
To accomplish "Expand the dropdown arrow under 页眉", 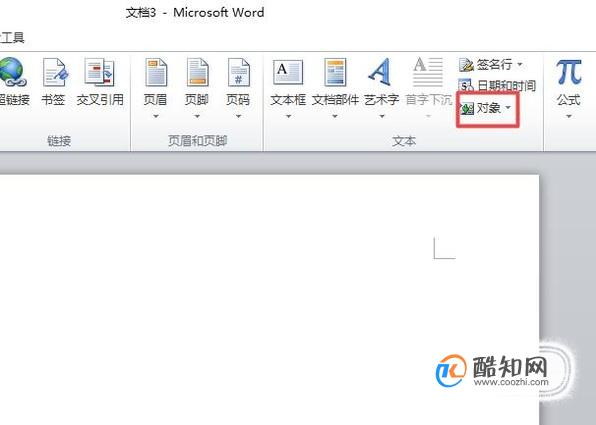I will [155, 116].
